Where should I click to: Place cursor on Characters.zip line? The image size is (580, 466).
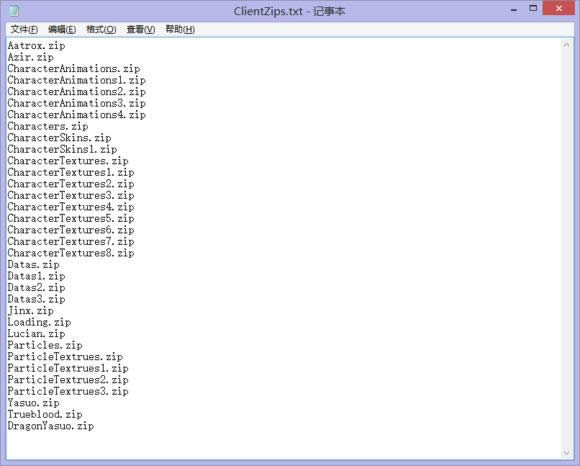pos(48,126)
